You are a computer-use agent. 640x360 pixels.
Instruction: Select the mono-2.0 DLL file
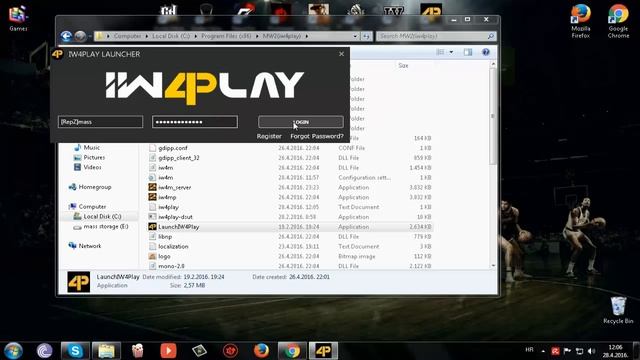[171, 266]
